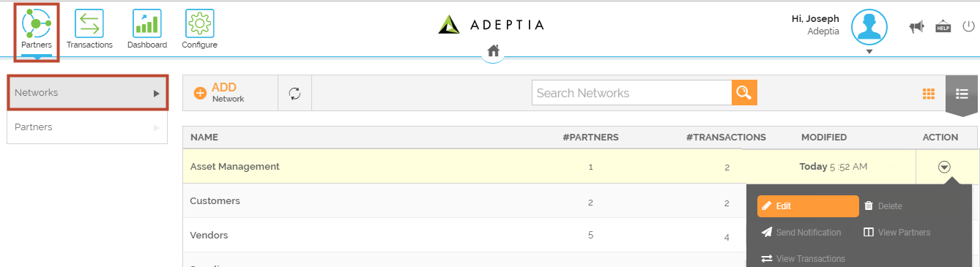The width and height of the screenshot is (980, 267).
Task: Switch to list view layout
Action: point(962,94)
